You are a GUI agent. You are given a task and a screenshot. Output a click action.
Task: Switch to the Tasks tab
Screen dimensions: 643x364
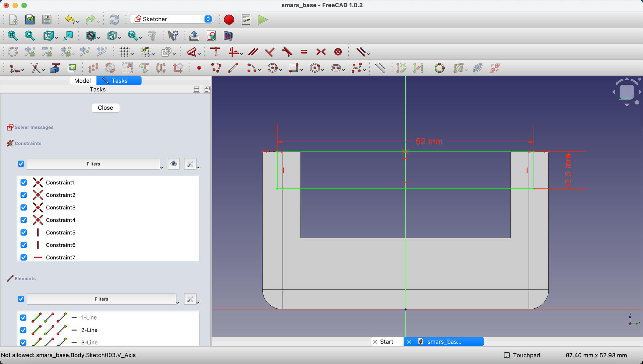click(x=119, y=81)
